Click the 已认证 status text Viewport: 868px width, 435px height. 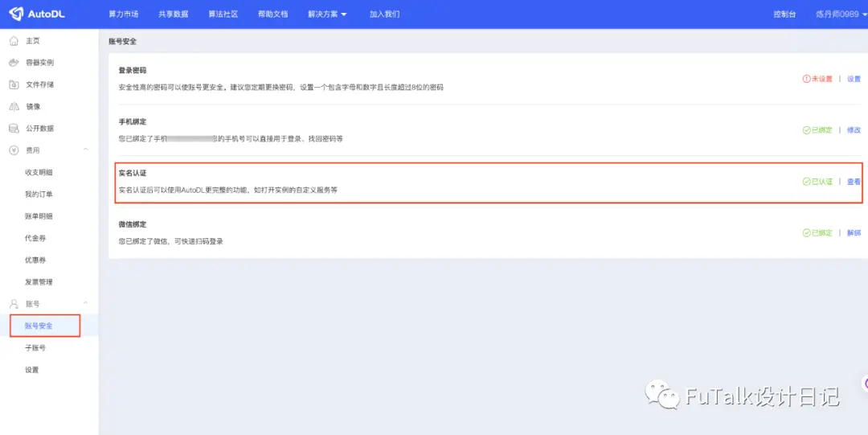[x=822, y=182]
